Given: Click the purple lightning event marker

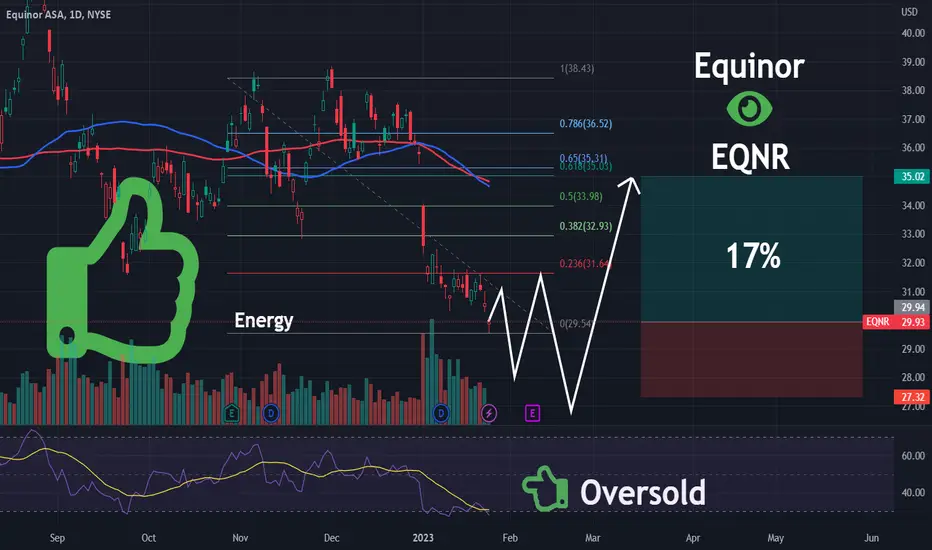Looking at the screenshot, I should pyautogui.click(x=489, y=413).
